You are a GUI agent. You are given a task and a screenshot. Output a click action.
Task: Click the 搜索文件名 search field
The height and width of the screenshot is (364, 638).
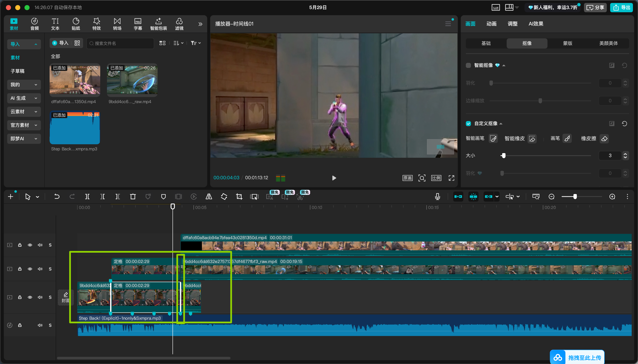pyautogui.click(x=120, y=43)
